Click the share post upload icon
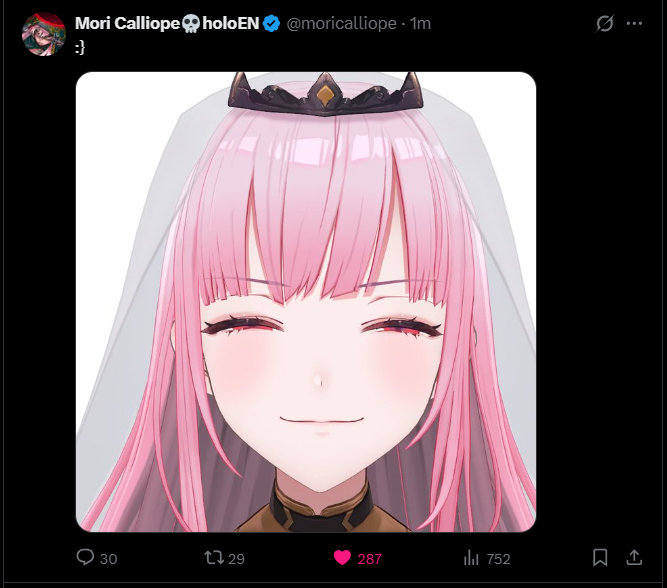Screen dimensions: 667x588 (x=634, y=557)
